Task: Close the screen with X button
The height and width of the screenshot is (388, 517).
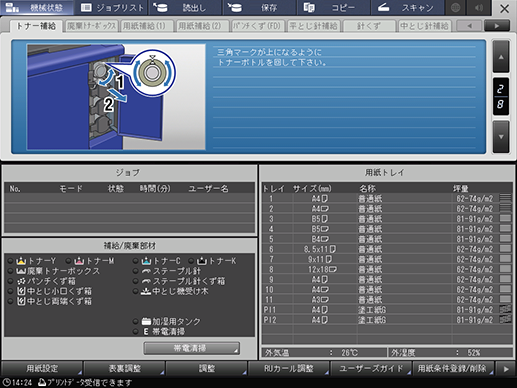Action: (504, 8)
